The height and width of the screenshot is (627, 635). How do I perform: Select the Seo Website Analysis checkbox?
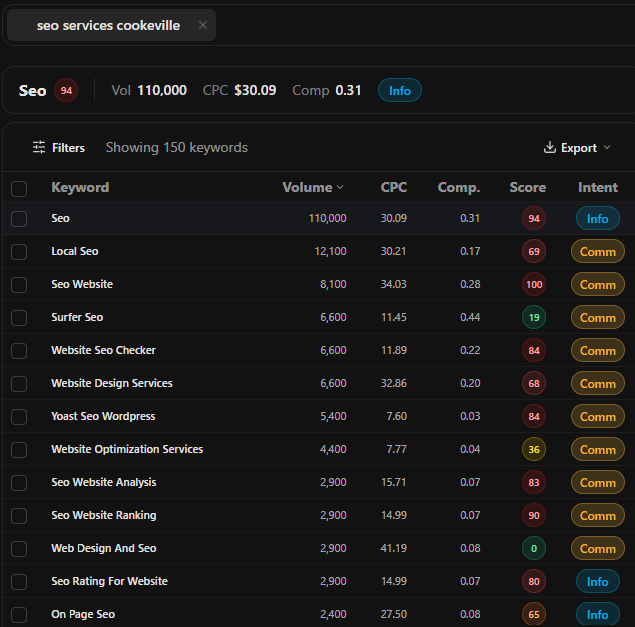coord(19,483)
